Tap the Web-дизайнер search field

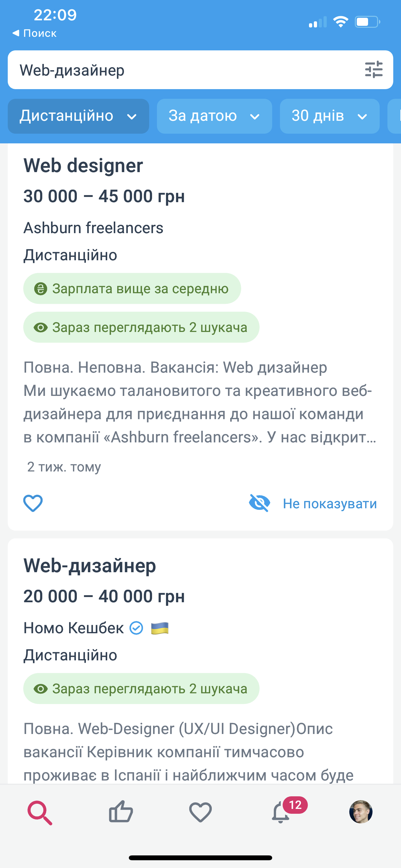182,70
